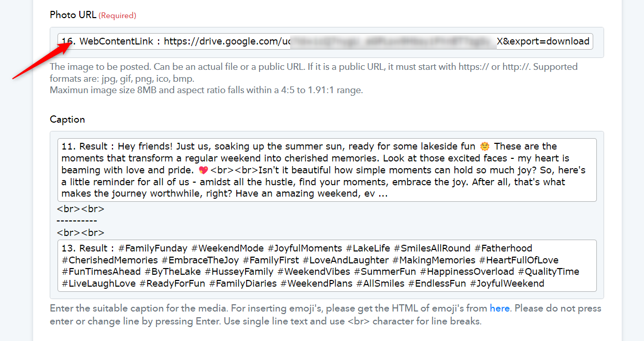644x341 pixels.
Task: Select the '11. Result' caption text block
Action: click(x=327, y=170)
